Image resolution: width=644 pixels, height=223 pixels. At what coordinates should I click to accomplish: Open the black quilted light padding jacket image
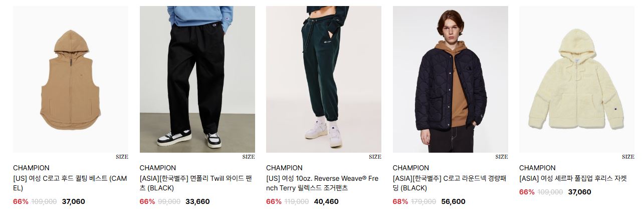coord(450,79)
